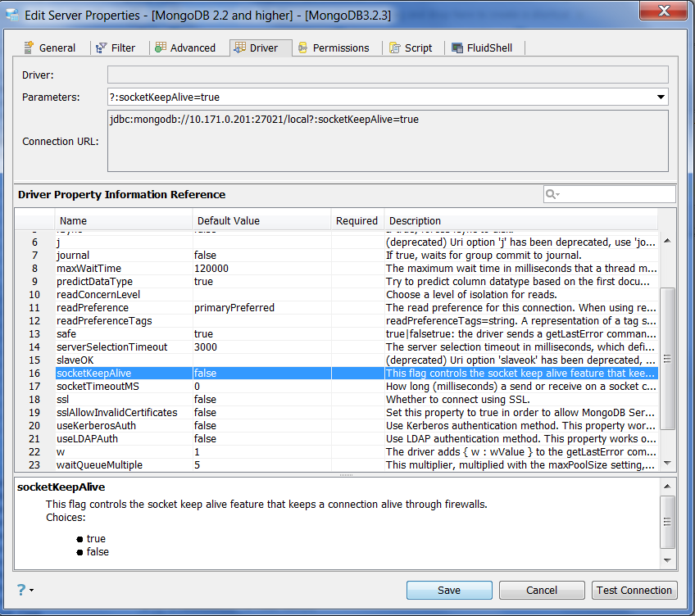The image size is (695, 616).
Task: Click the row for property 'w'
Action: (337, 451)
